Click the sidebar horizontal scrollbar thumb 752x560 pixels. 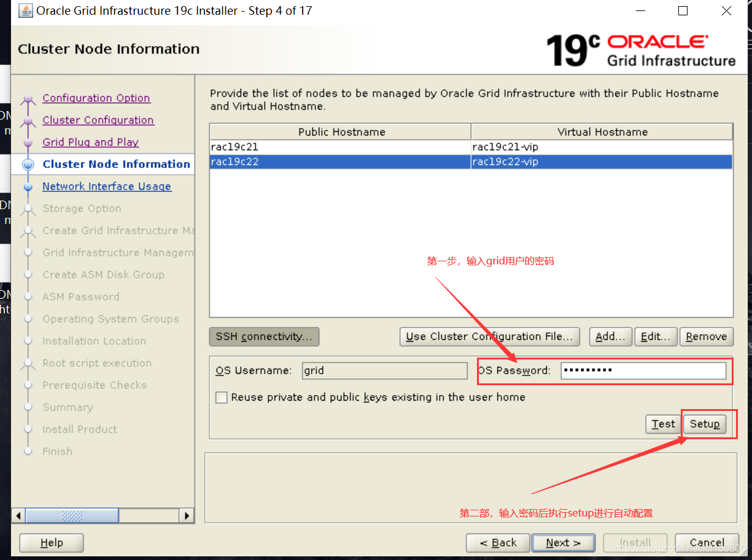[x=72, y=516]
